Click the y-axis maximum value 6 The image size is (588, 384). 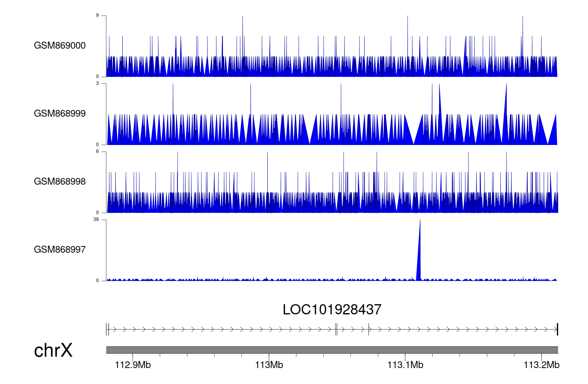click(97, 151)
